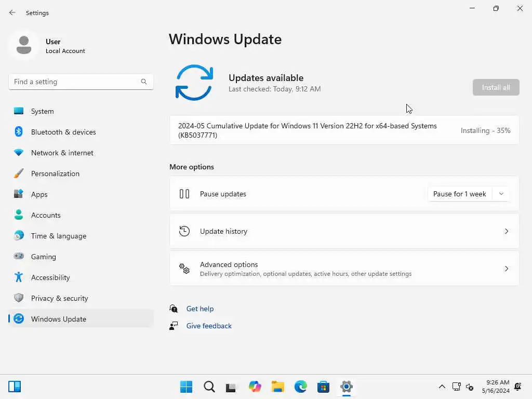532x399 pixels.
Task: Click the Updates available heading
Action: pyautogui.click(x=266, y=78)
